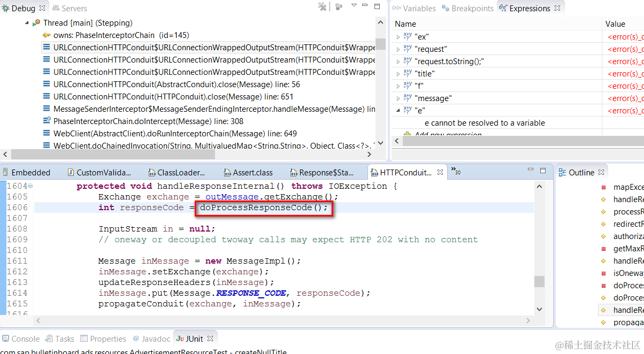644x354 pixels.
Task: Open the Response$Sta... editor tab
Action: point(322,172)
